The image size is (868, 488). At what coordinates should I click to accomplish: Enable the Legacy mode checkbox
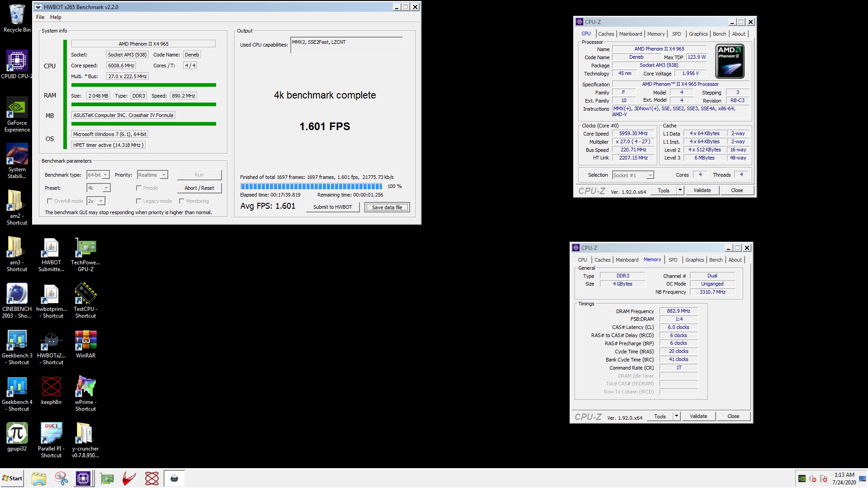pos(139,201)
